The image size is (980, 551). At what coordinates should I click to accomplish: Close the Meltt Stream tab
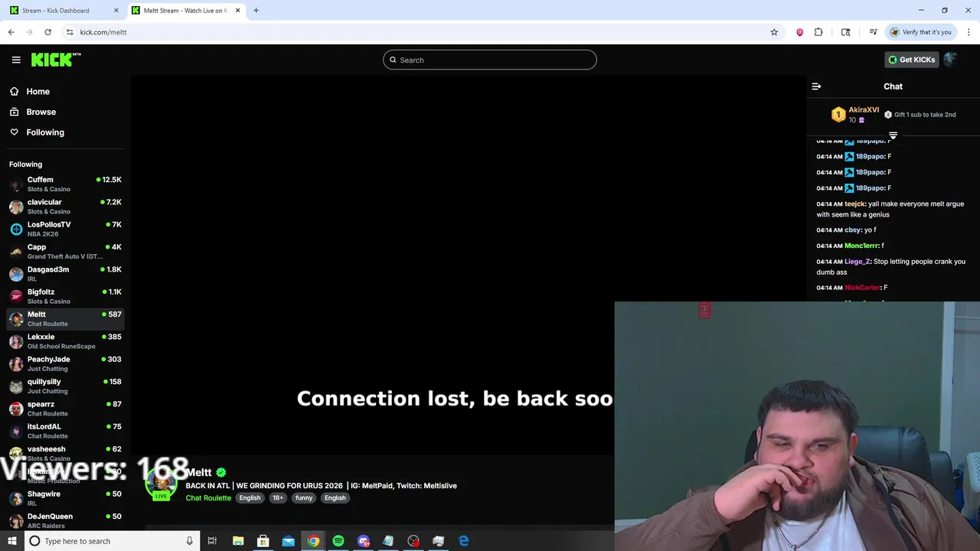click(x=237, y=11)
